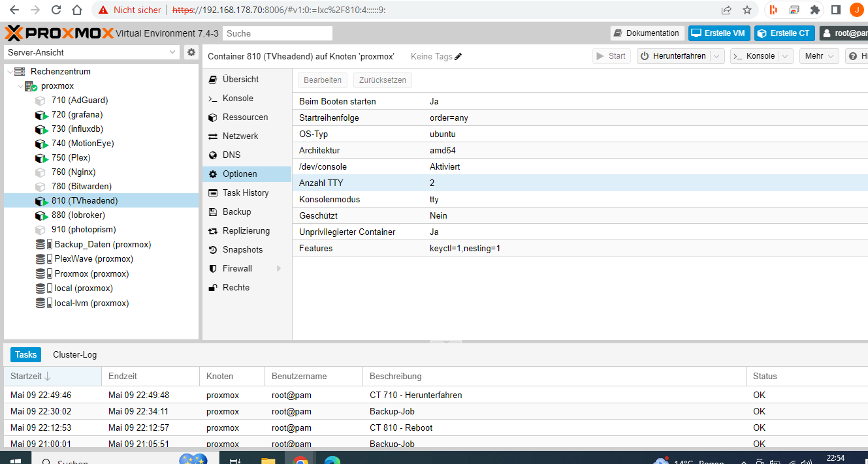Click the Zurücksetzen button
868x464 pixels.
383,80
